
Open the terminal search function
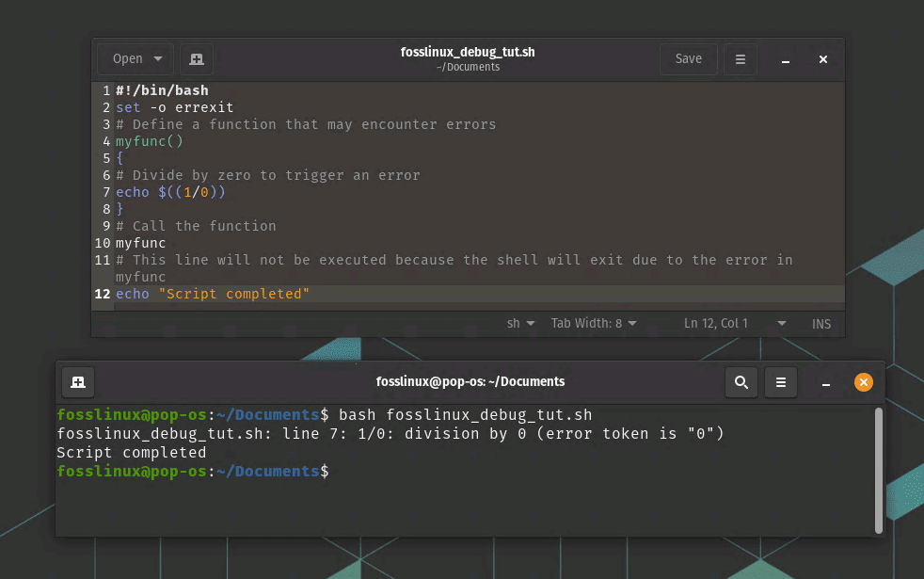coord(741,382)
